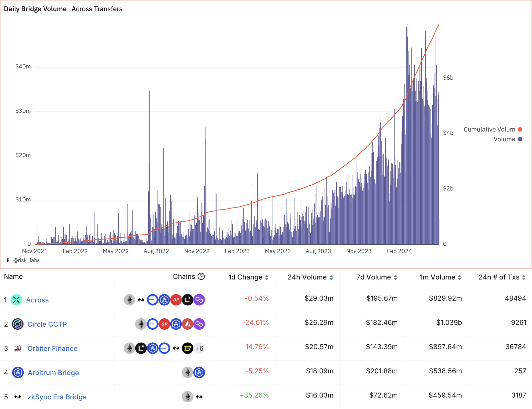Toggle the Volume legend entry
532x409 pixels.
508,139
